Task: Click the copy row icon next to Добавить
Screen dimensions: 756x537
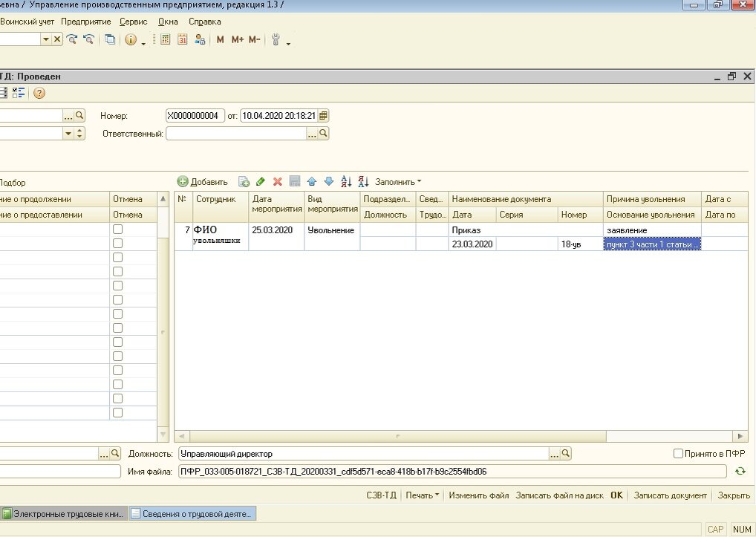Action: pyautogui.click(x=244, y=182)
